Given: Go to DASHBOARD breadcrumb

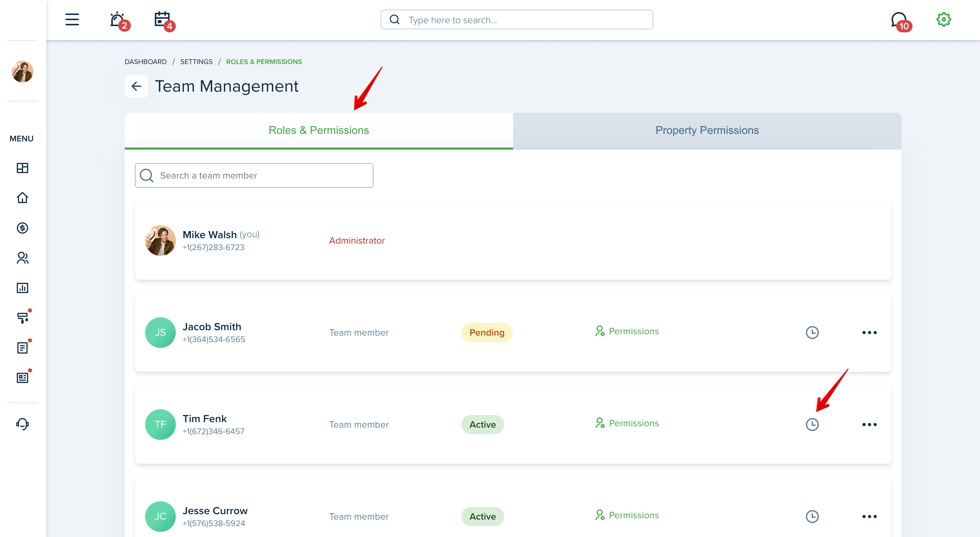Looking at the screenshot, I should tap(146, 62).
